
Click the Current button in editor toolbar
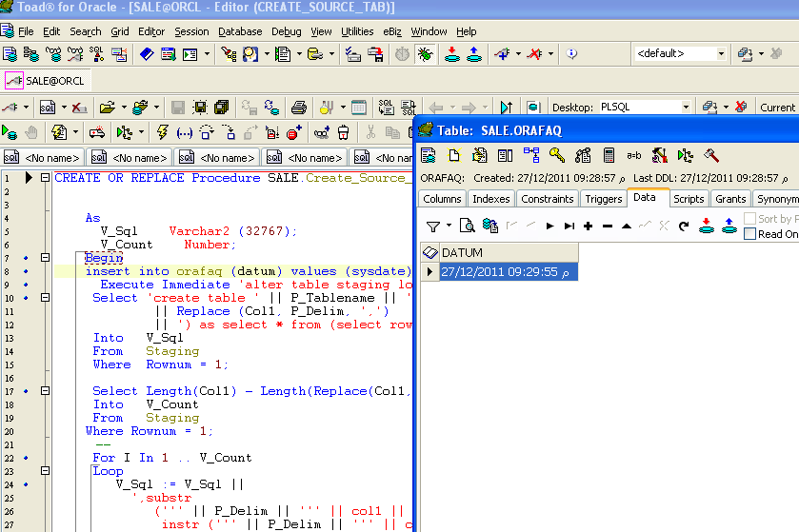point(777,107)
